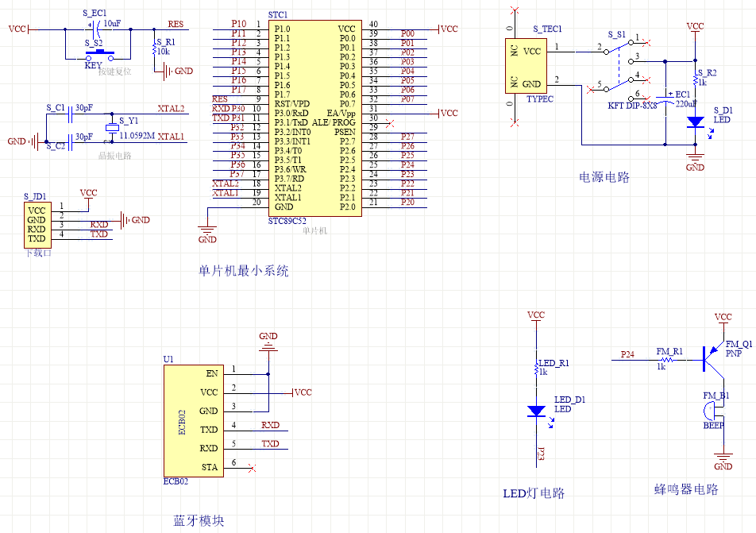Screen dimensions: 756x533
Task: Select the S_R2 1k resistor
Action: 695,79
